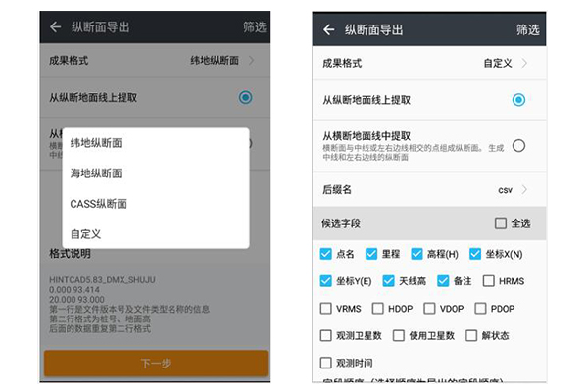Choose 海地纵断面 in the format popup
The image size is (588, 392).
coord(96,173)
